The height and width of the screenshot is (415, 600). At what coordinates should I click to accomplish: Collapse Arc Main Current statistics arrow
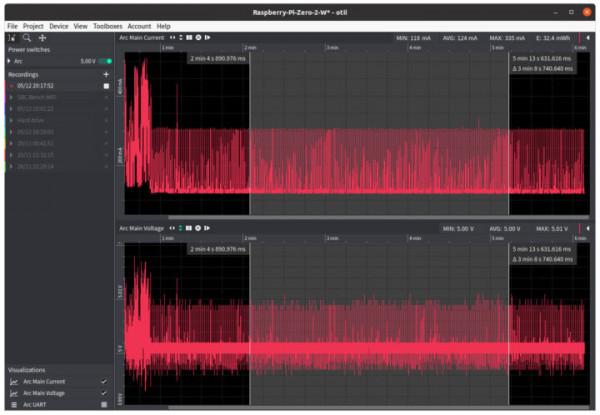click(x=588, y=37)
